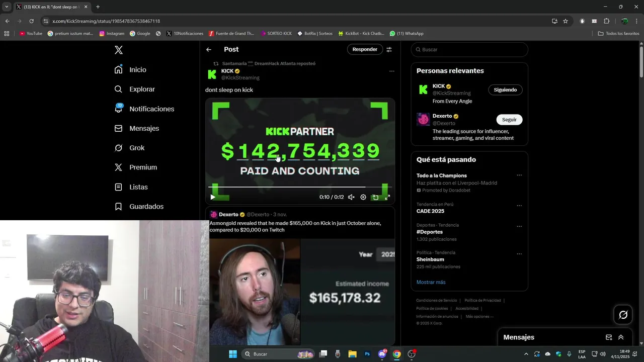Open the Chrome apps grid icon
The width and height of the screenshot is (644, 362).
(x=7, y=34)
